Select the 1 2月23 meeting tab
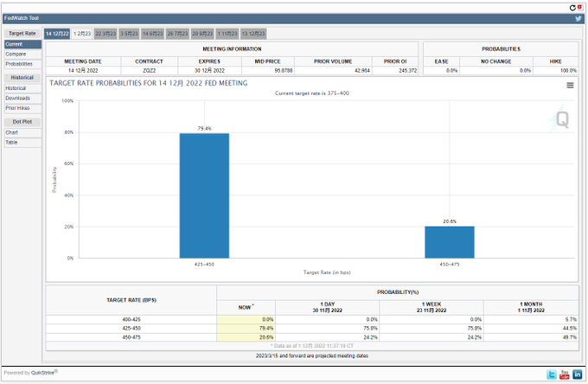The height and width of the screenshot is (384, 588). pos(82,34)
